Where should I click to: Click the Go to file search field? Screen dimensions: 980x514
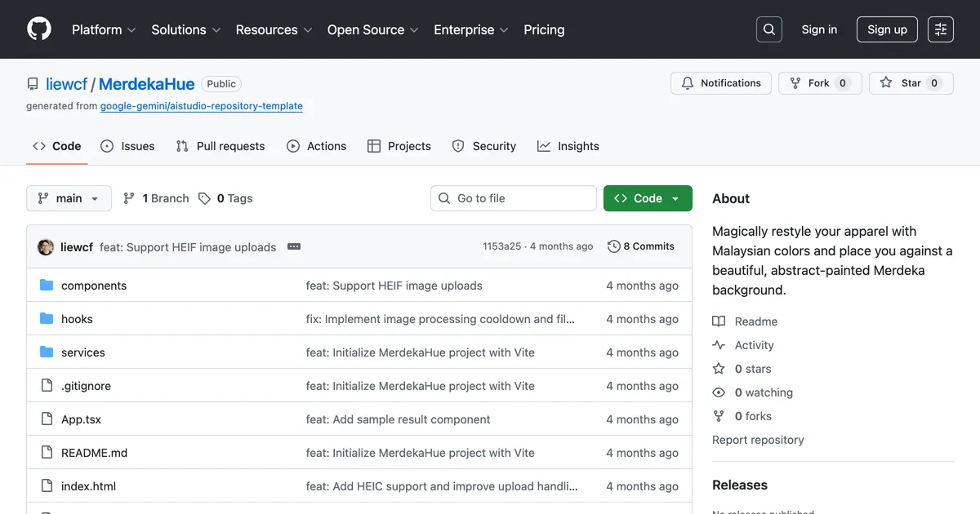coord(513,197)
